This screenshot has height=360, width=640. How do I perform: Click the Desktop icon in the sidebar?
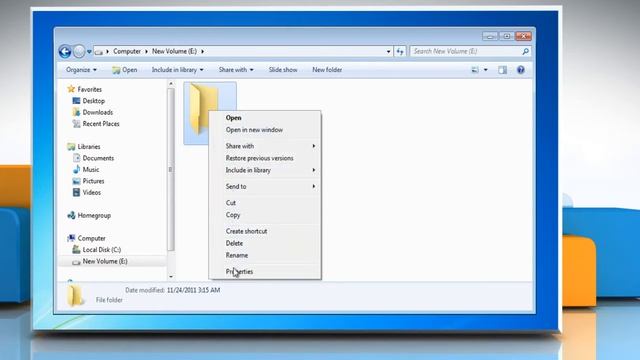76,100
